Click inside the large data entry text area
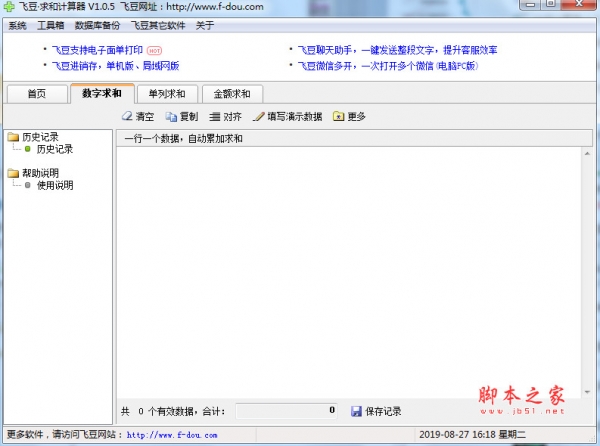Viewport: 600px width, 446px height. [349, 272]
